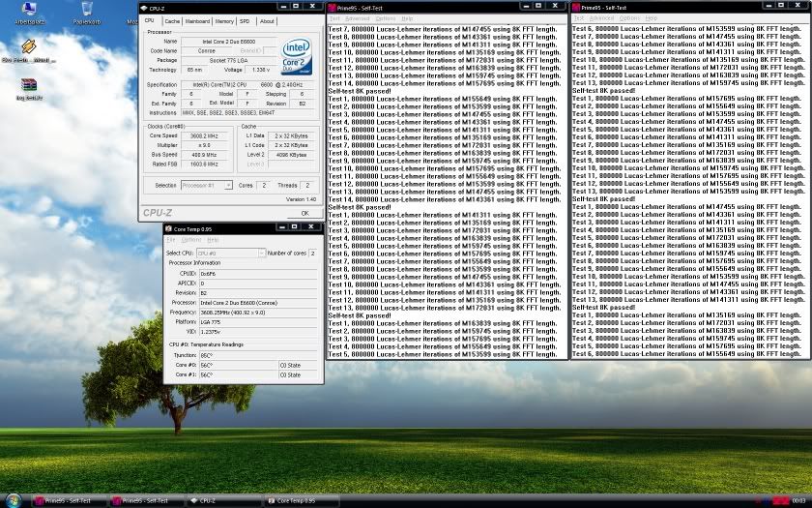Click the Intel Core 2 Duo logo
The height and width of the screenshot is (508, 812).
pyautogui.click(x=296, y=56)
